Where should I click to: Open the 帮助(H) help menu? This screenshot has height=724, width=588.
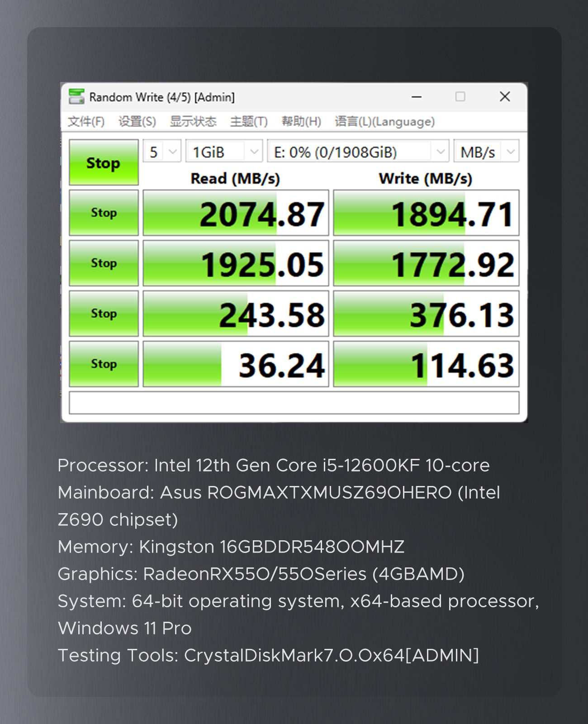point(301,121)
